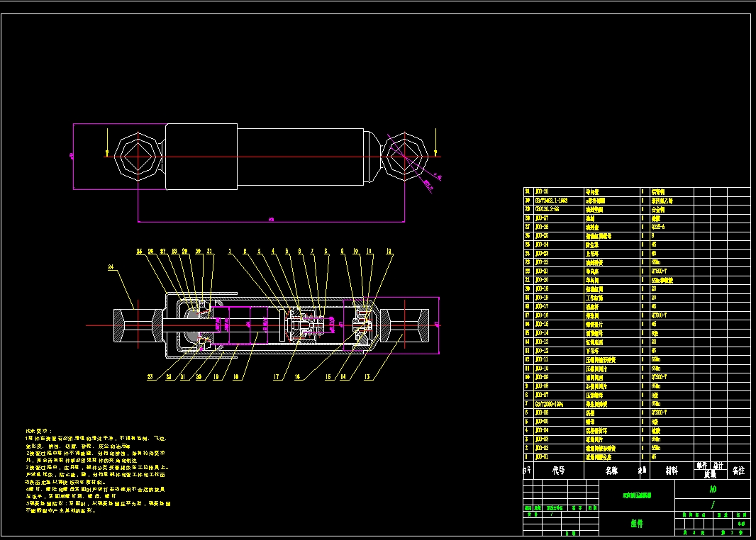Click the 技术要求 heading of notes block

click(x=38, y=432)
